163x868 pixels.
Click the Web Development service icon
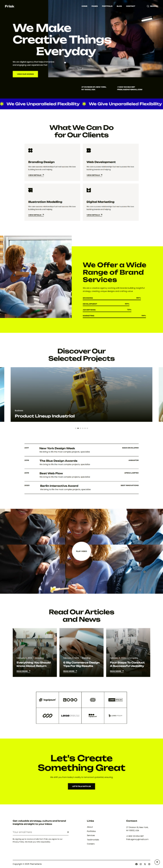89,150
